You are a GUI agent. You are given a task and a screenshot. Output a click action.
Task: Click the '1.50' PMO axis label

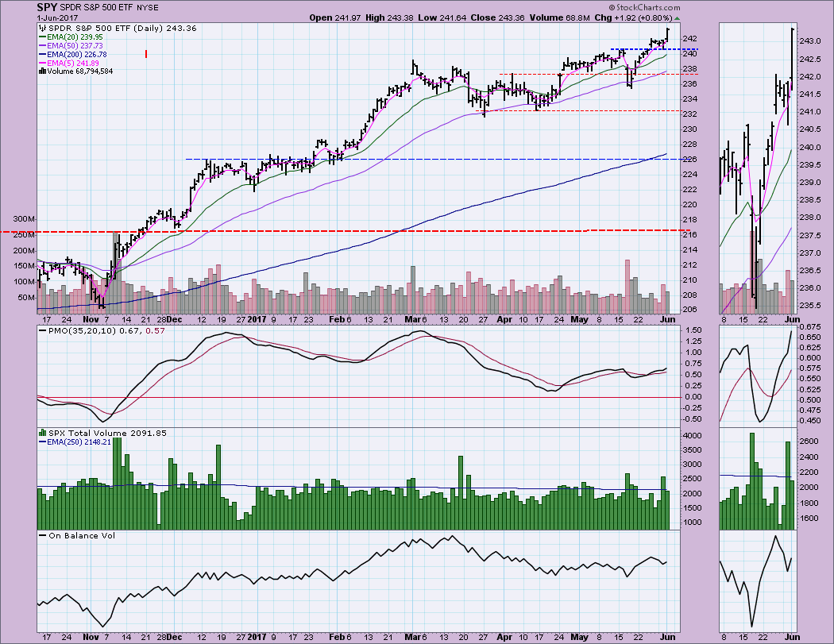click(x=693, y=330)
